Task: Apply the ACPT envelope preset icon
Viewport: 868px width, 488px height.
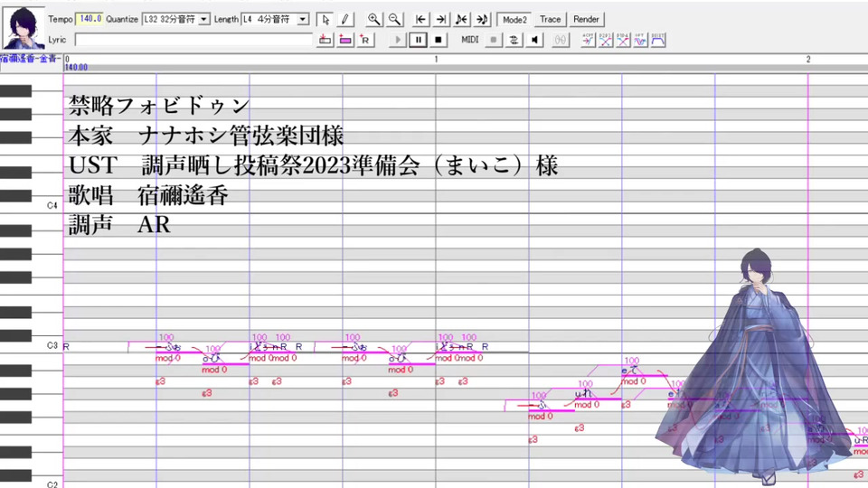Action: 588,40
